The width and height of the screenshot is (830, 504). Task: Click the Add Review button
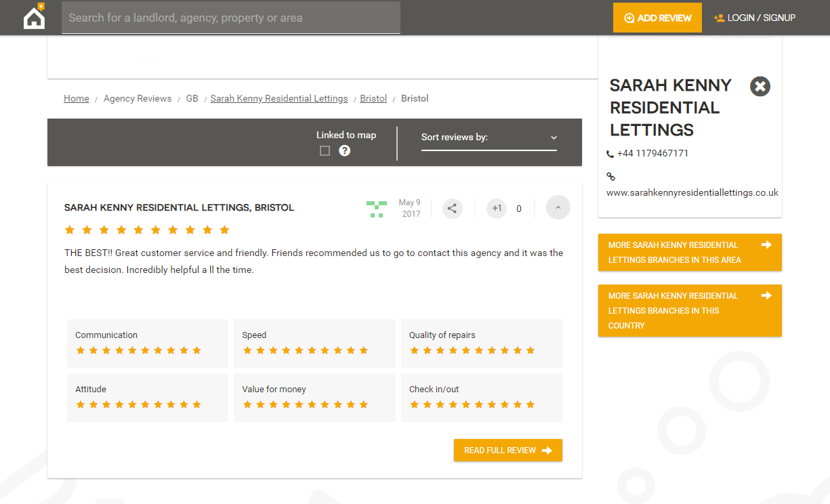tap(658, 18)
